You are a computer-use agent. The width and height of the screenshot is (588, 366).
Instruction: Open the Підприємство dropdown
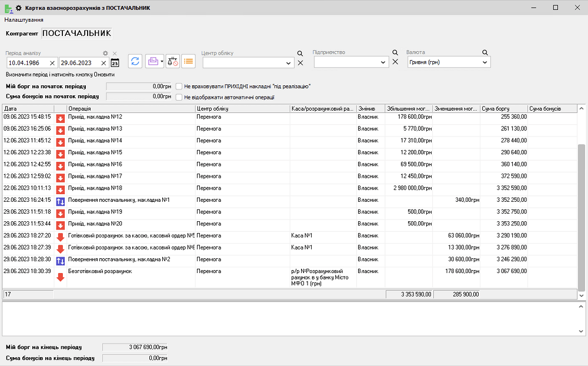(383, 62)
